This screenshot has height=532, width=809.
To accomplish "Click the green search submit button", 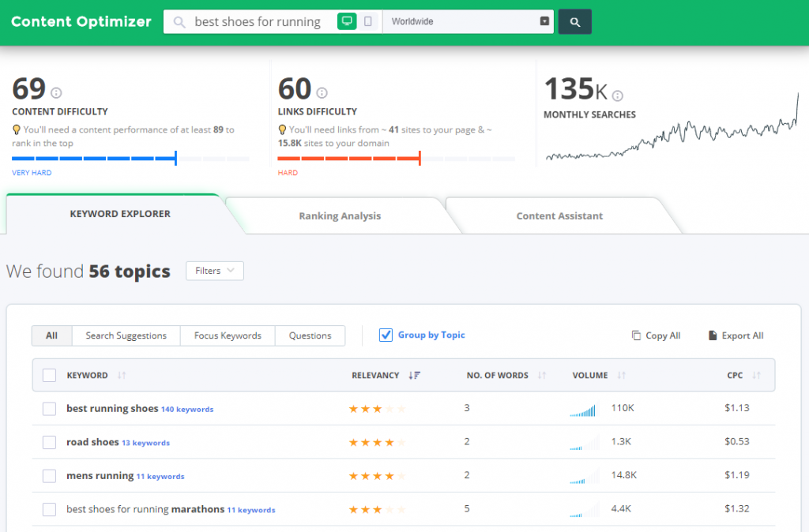I will 575,21.
